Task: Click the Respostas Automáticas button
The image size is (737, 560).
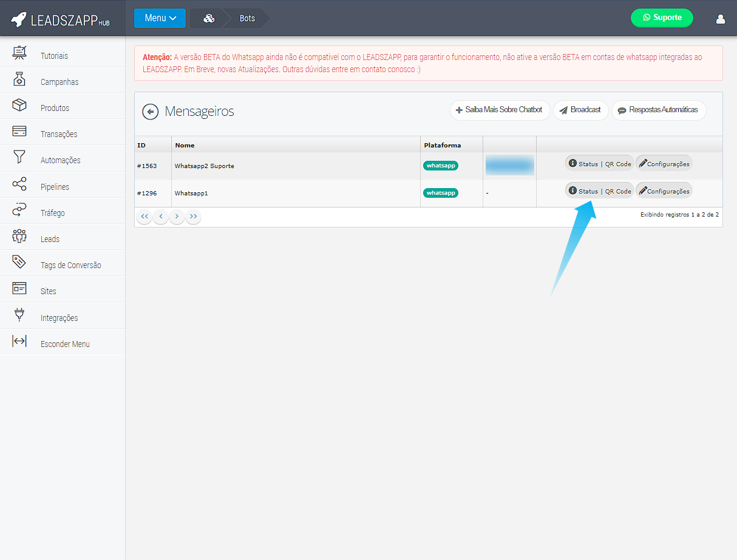Action: pyautogui.click(x=658, y=110)
